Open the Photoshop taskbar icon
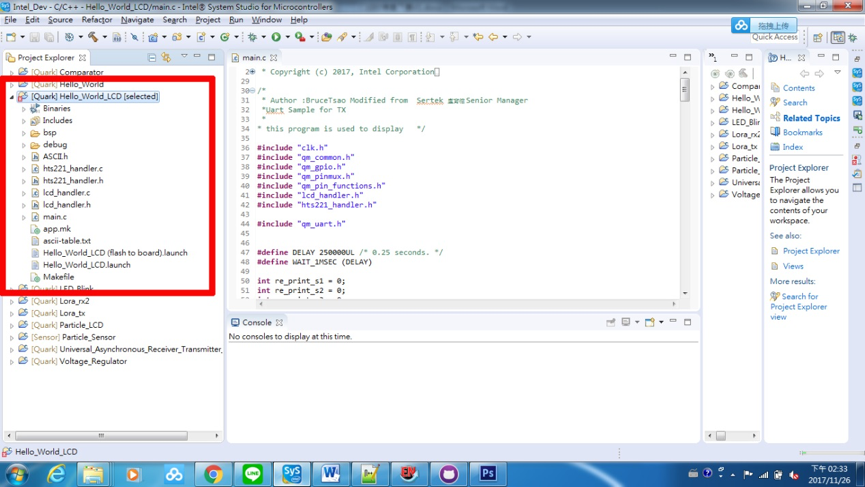This screenshot has height=487, width=865. point(488,474)
